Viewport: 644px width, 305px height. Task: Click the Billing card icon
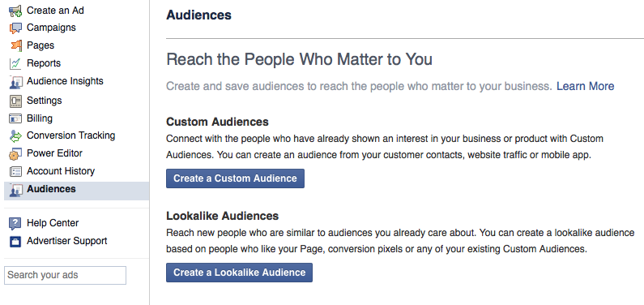tap(15, 118)
